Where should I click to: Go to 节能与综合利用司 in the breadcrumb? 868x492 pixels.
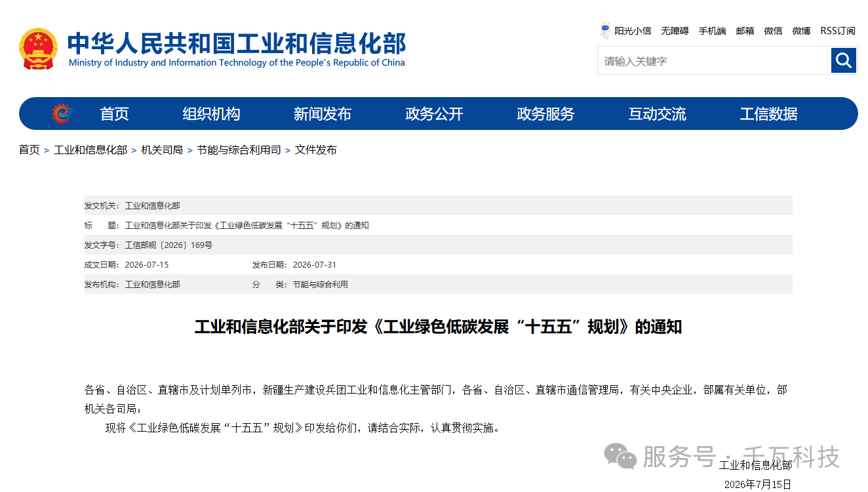(x=239, y=150)
